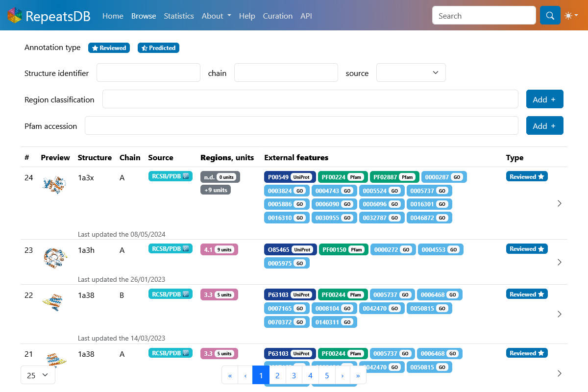Open Pfam badge PF00150 for structure 1a3h
The image size is (588, 392).
343,249
